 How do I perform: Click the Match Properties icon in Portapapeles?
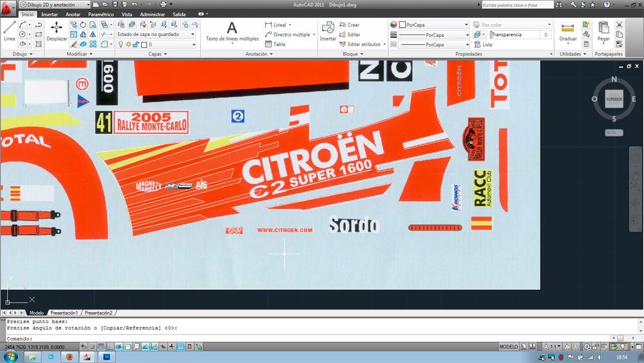(x=619, y=44)
